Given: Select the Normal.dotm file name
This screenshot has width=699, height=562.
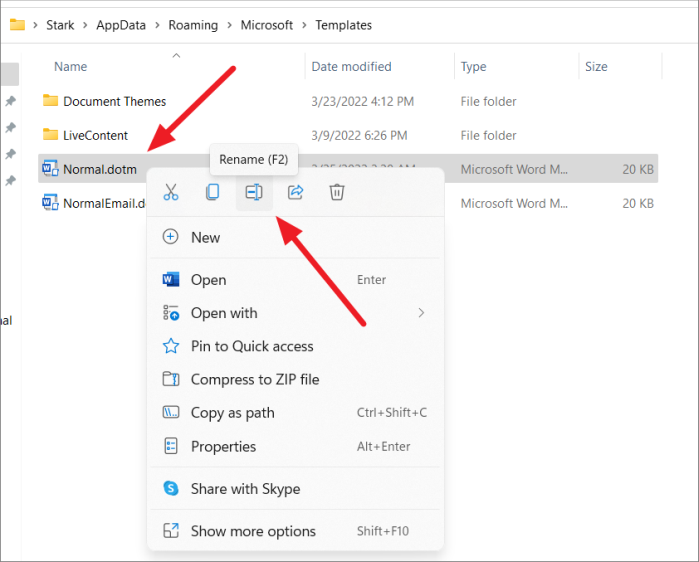Looking at the screenshot, I should 100,169.
